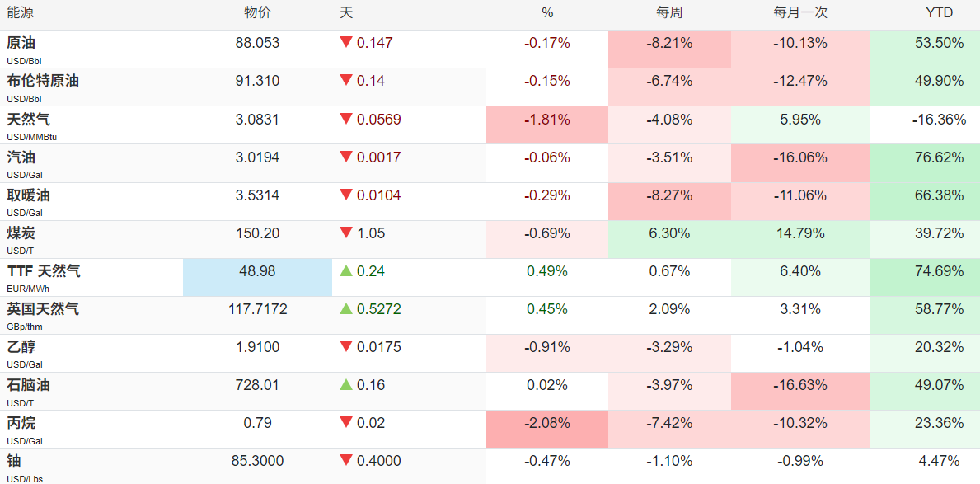Click the green up arrow for 石脑油

tap(345, 384)
